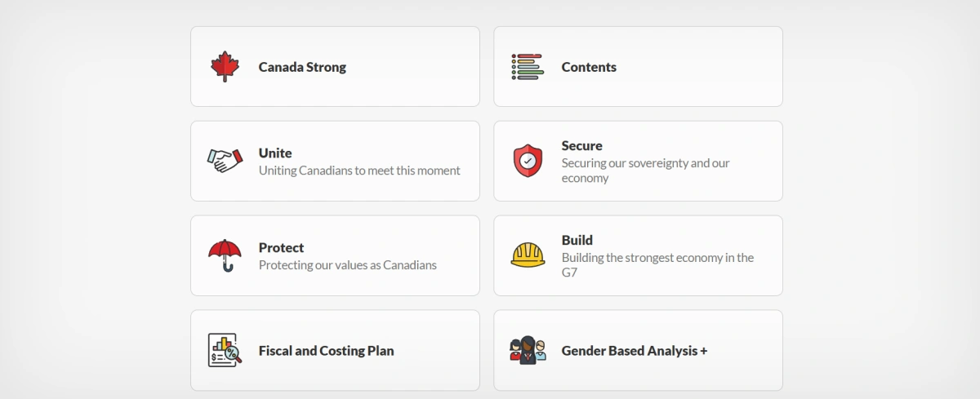Open the Contents heading link
Image resolution: width=980 pixels, height=399 pixels.
click(x=589, y=67)
